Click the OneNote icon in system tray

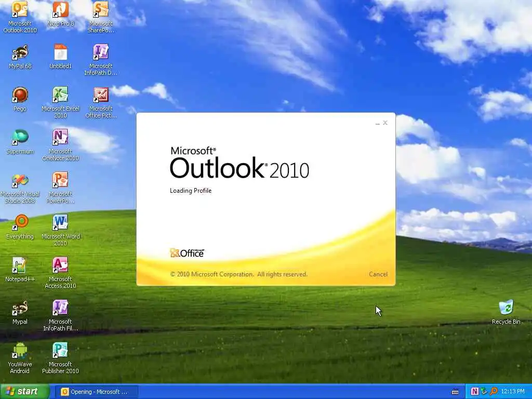(475, 392)
